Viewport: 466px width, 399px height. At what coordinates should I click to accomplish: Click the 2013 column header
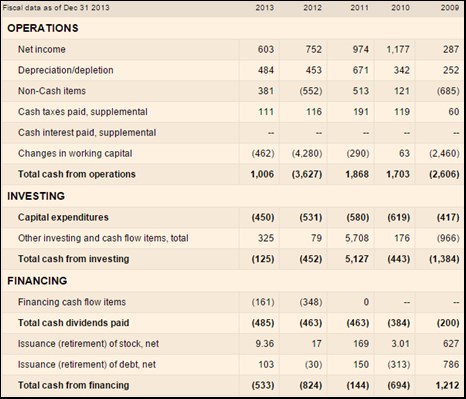[265, 8]
